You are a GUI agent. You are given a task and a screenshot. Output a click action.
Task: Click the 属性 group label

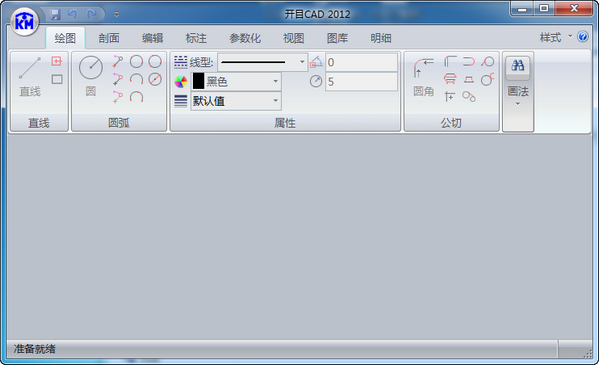click(285, 123)
